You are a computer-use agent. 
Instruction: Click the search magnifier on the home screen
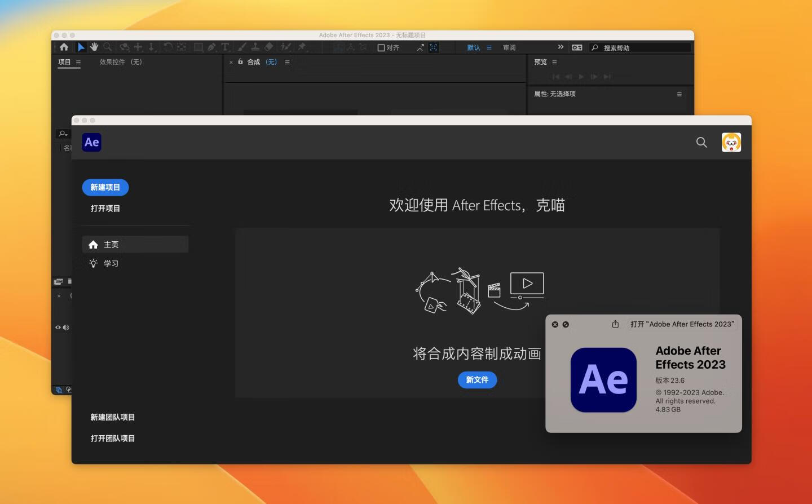point(701,143)
